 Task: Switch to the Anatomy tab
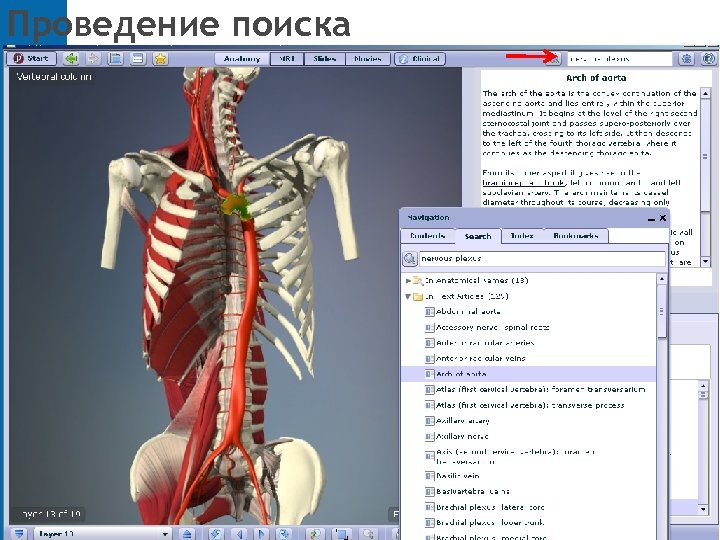[x=242, y=59]
